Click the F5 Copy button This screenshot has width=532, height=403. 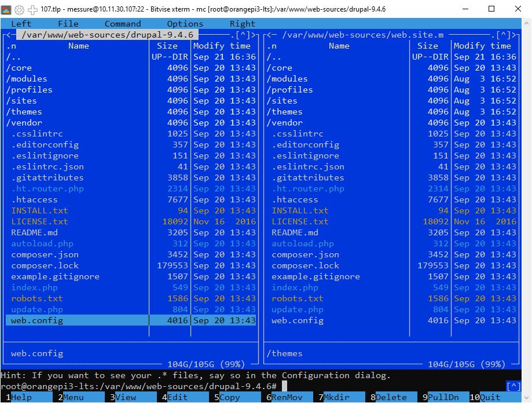click(237, 397)
